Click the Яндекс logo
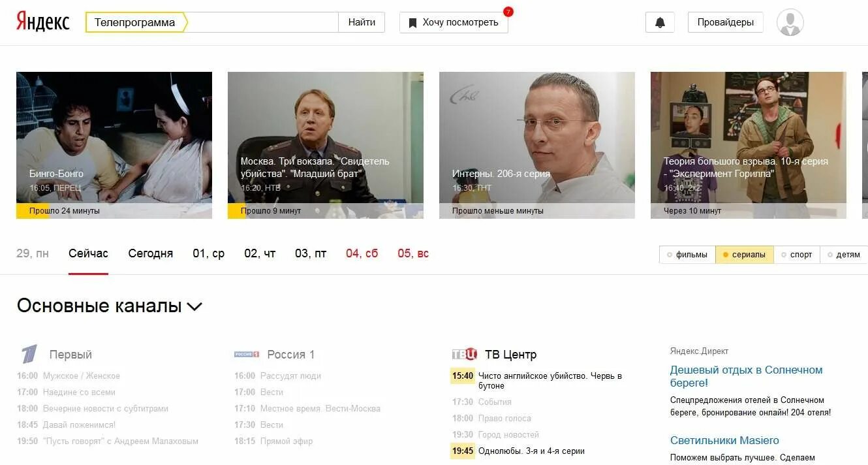 point(43,22)
